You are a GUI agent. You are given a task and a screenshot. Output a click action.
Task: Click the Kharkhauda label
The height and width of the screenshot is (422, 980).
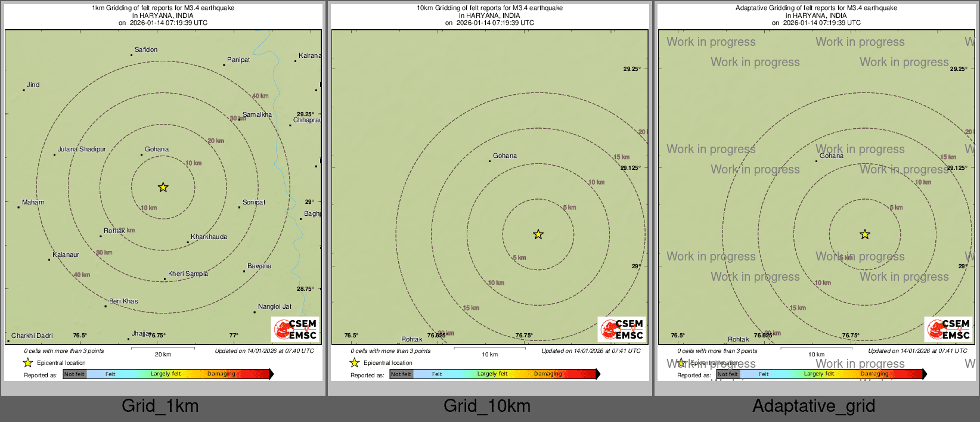click(x=209, y=237)
